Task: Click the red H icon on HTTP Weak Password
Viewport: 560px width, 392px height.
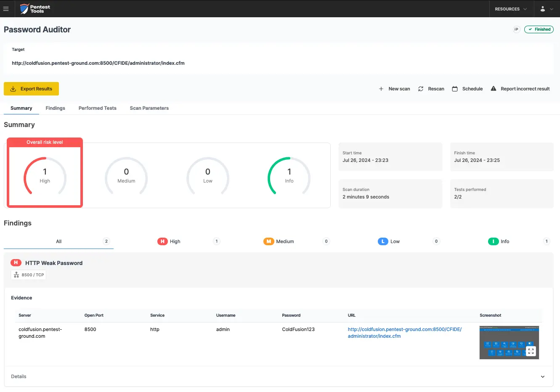Action: (x=16, y=263)
